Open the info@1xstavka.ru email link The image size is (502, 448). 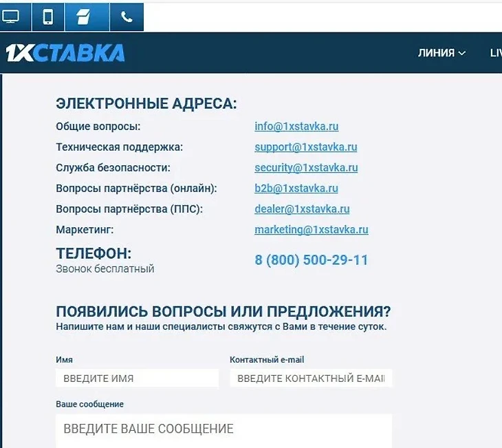click(296, 127)
